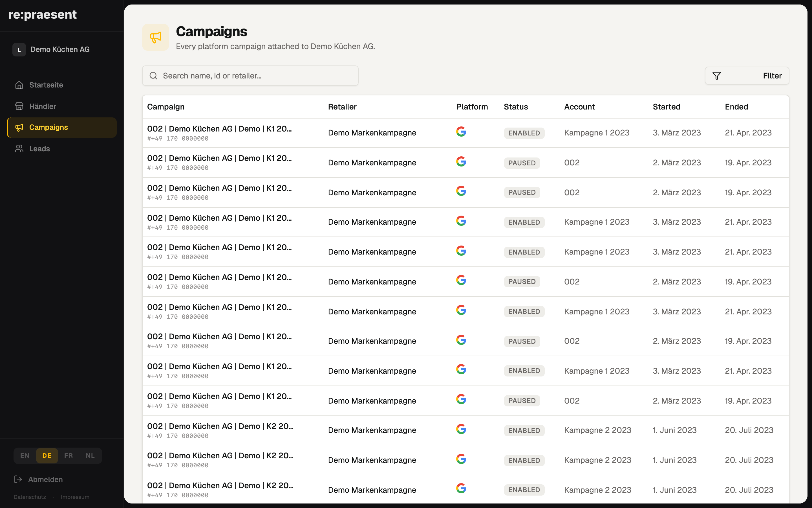The width and height of the screenshot is (812, 508).
Task: Click the Startseite home icon
Action: (19, 85)
